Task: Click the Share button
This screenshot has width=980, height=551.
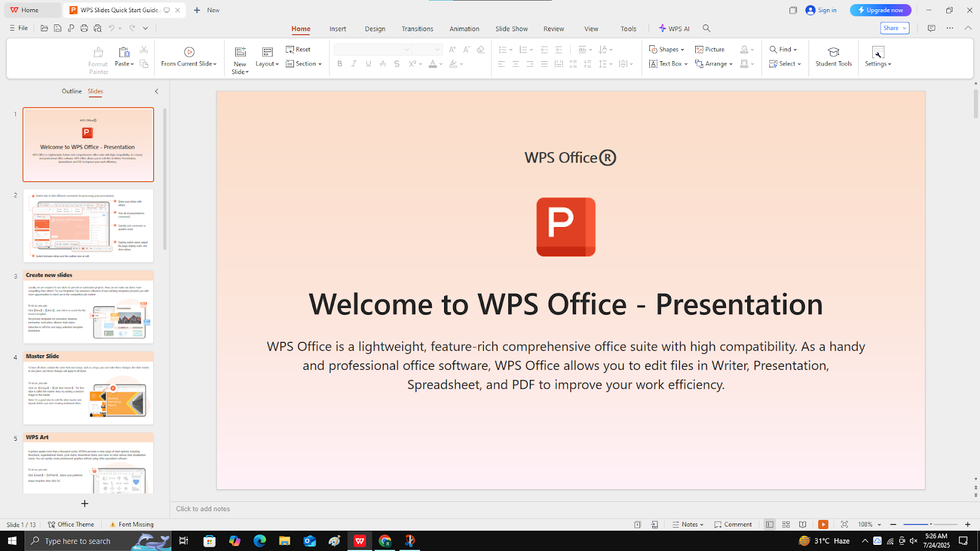Action: [x=895, y=28]
